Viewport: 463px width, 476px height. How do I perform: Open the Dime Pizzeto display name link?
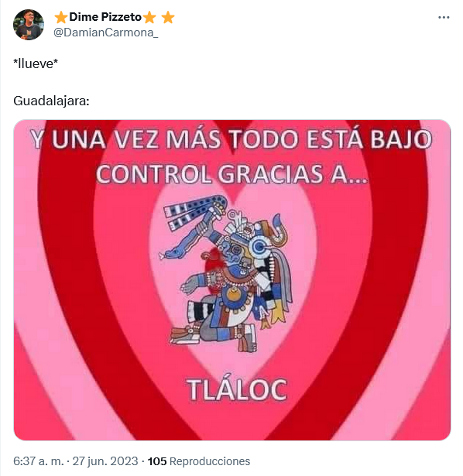click(x=105, y=17)
